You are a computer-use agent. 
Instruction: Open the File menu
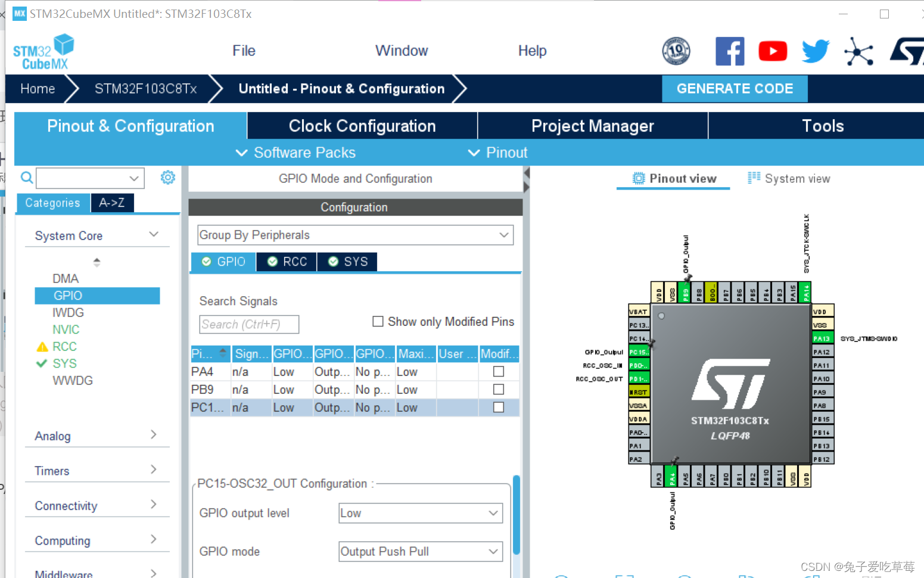coord(244,51)
